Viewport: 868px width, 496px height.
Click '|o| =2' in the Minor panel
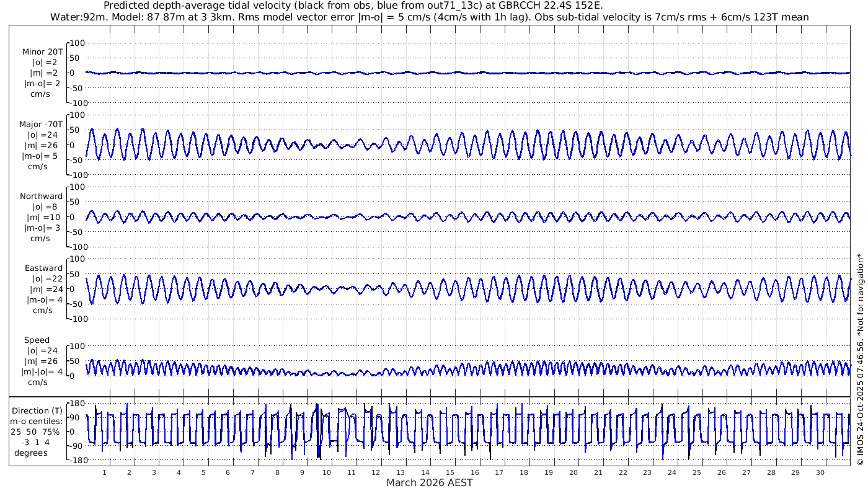(45, 63)
